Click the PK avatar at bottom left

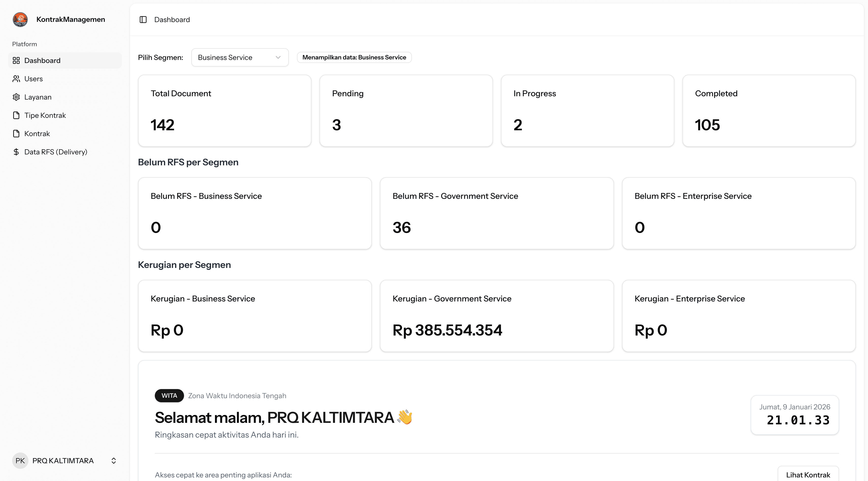click(x=20, y=460)
